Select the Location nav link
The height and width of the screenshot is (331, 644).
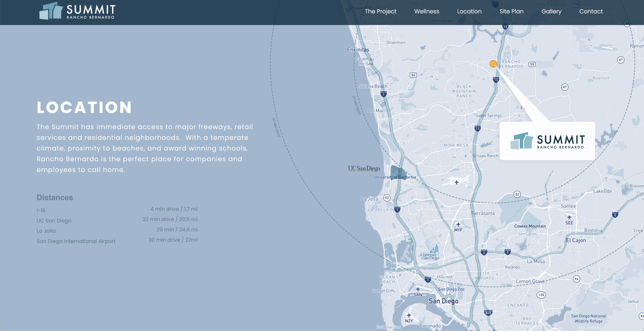tap(469, 11)
